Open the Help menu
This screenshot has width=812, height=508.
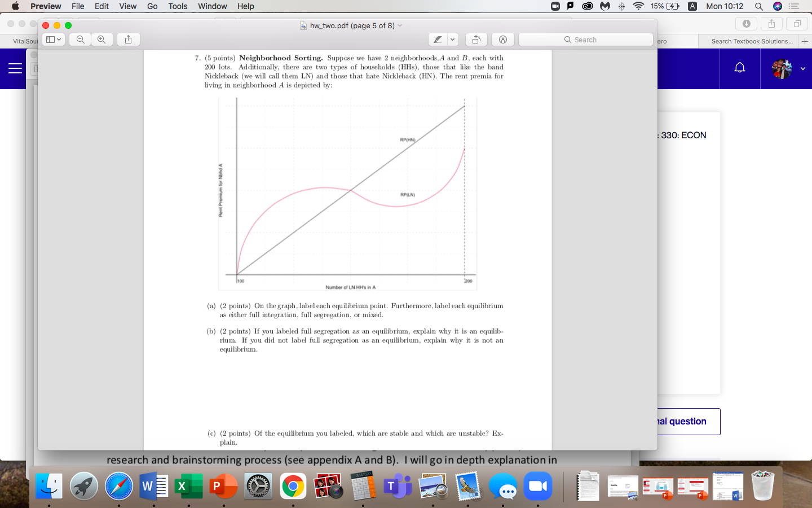click(x=245, y=6)
